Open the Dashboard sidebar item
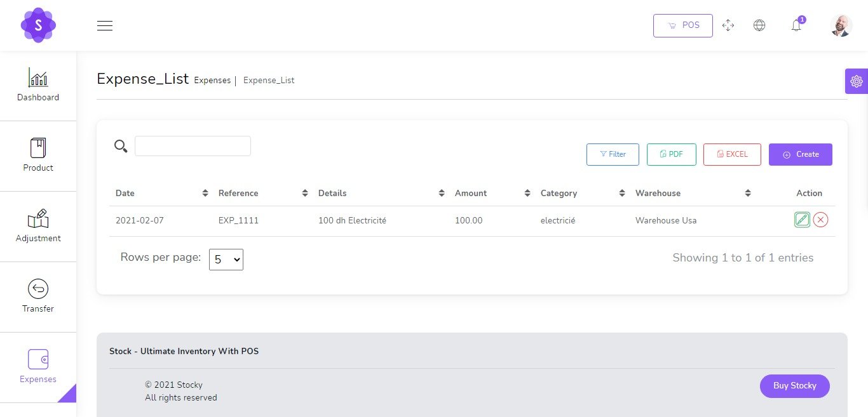868x417 pixels. coord(38,86)
